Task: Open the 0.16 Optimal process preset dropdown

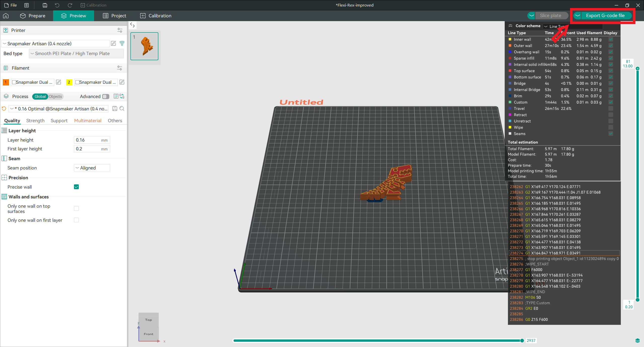Action: [59, 109]
